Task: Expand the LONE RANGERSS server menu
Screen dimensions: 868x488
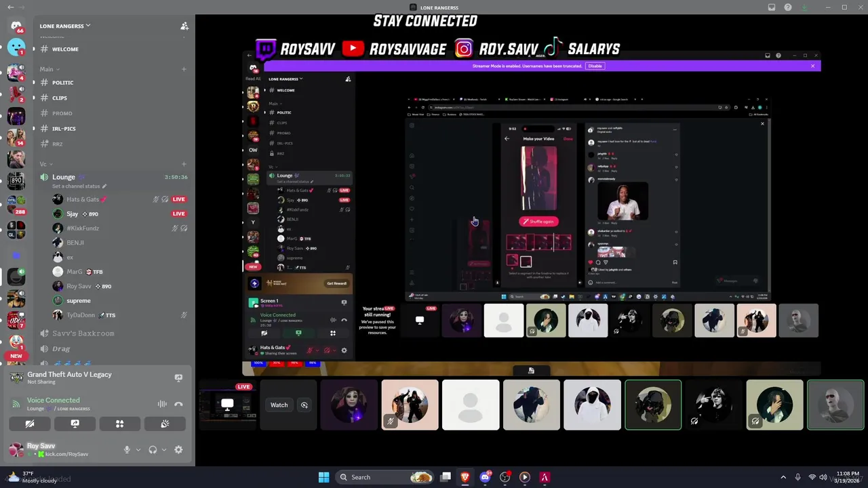Action: [x=65, y=26]
